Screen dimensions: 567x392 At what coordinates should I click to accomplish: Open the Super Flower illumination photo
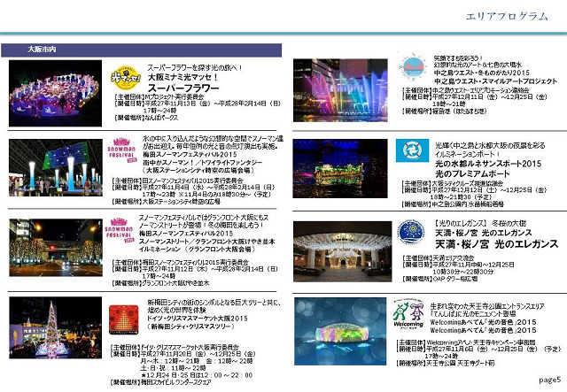point(57,93)
